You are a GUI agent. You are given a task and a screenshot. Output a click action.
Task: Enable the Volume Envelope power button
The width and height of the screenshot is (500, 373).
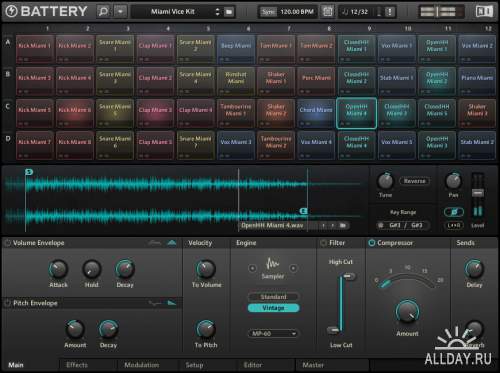pyautogui.click(x=7, y=243)
